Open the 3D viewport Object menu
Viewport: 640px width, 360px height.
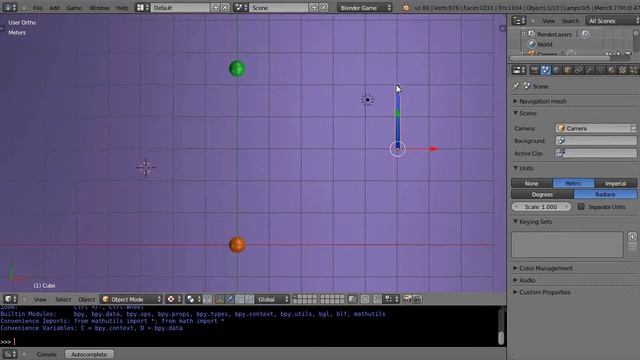coord(87,299)
